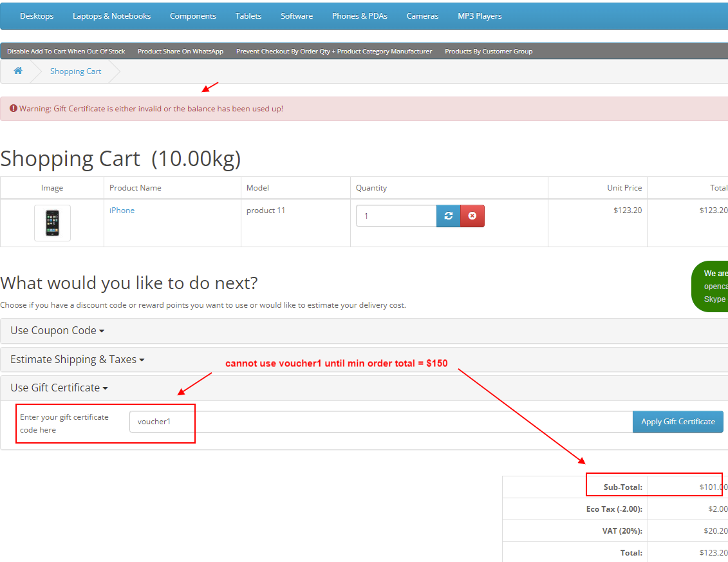Open the green Skype chat widget
728x562 pixels.
point(714,286)
